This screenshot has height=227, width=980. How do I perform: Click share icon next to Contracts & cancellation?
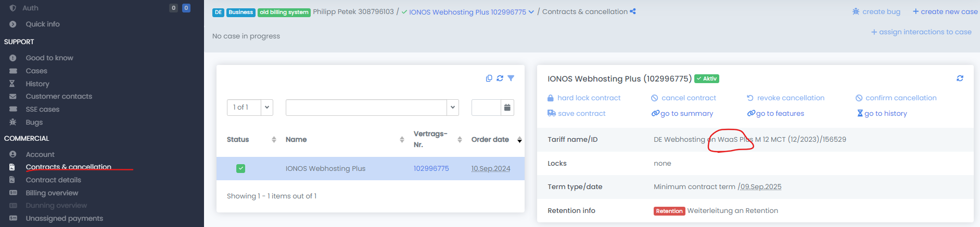[x=633, y=11]
